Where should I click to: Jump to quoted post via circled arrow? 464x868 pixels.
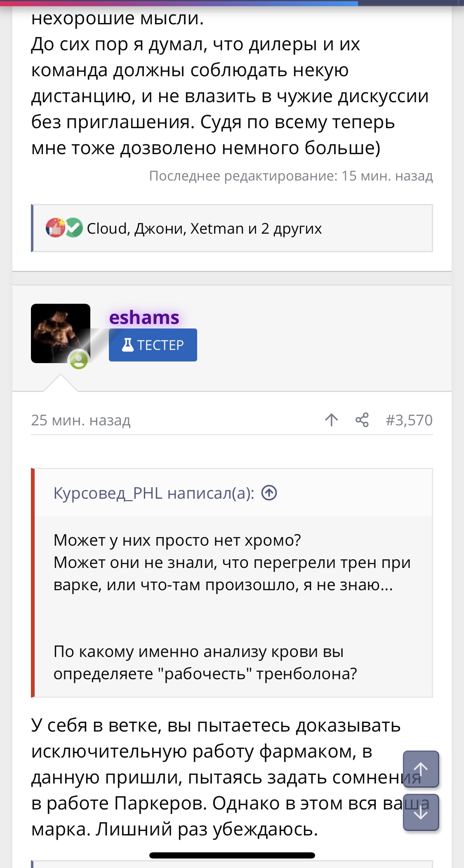coord(269,493)
